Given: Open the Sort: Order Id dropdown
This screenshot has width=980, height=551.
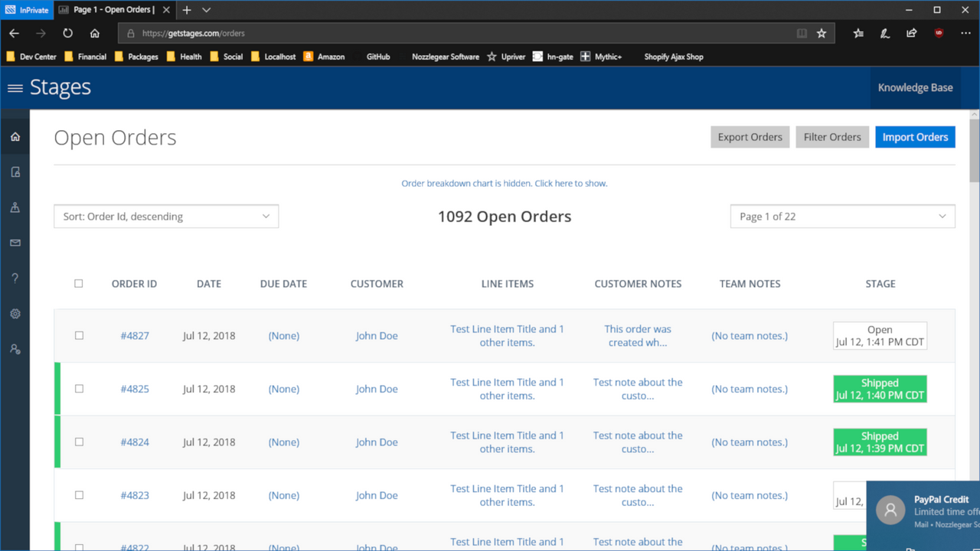Looking at the screenshot, I should point(165,216).
